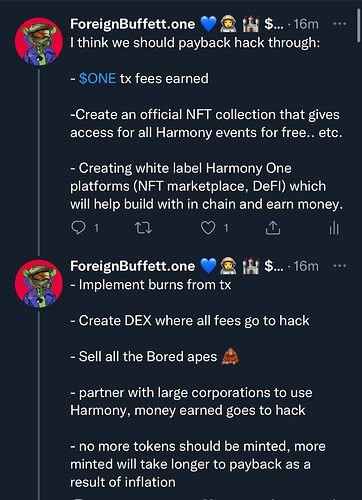This screenshot has width=362, height=500.
Task: Click ForeignBuffett.one name on first tweet
Action: pyautogui.click(x=132, y=24)
